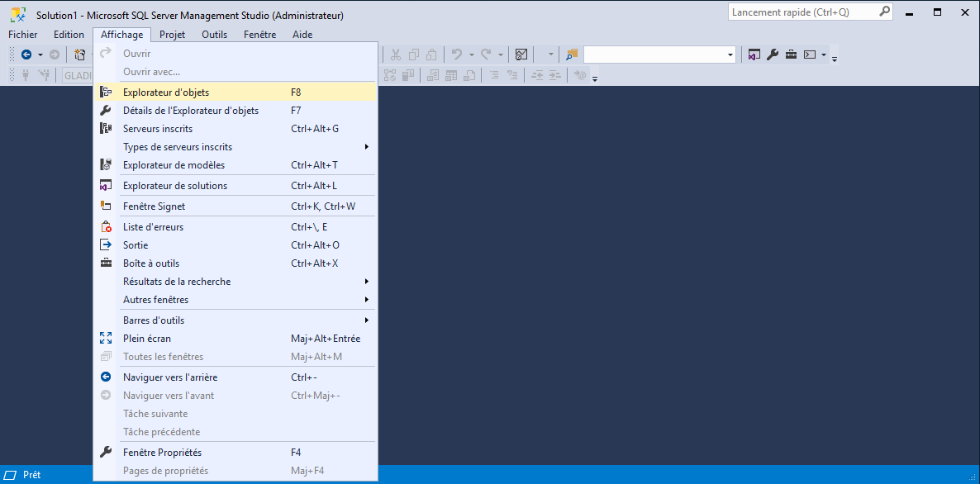This screenshot has width=980, height=484.
Task: Open the Fichier menu
Action: point(22,35)
